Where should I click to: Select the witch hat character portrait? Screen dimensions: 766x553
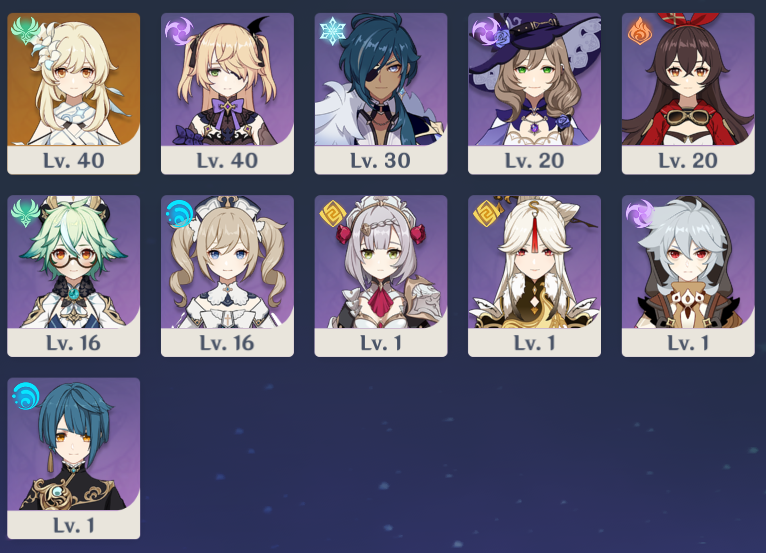[534, 79]
